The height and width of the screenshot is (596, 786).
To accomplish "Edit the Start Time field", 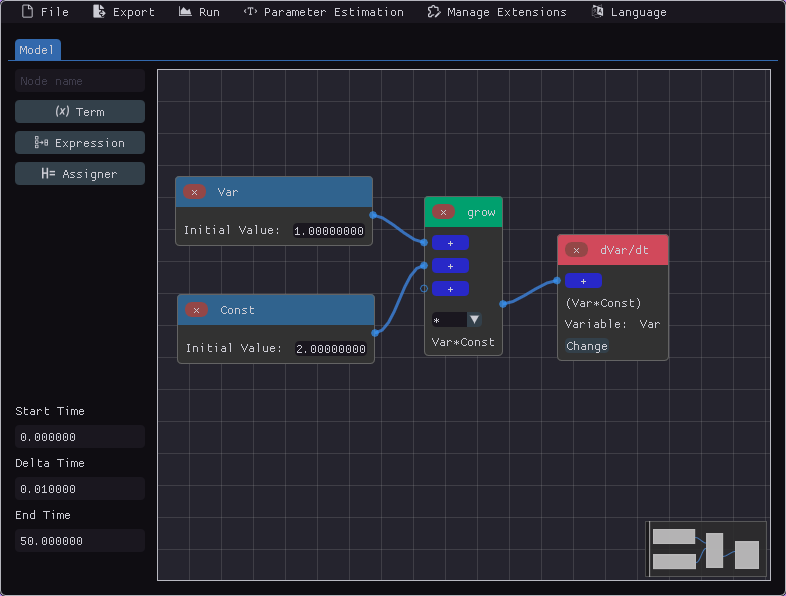I will coord(80,437).
